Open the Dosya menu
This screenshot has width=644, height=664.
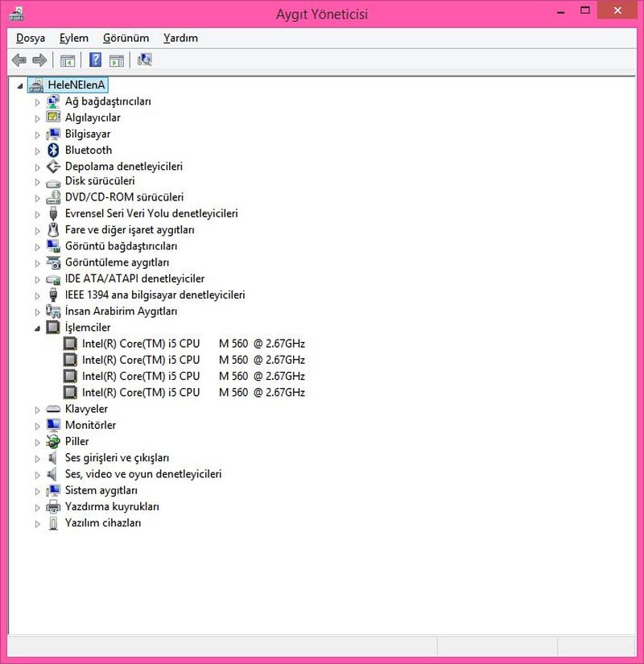coord(31,38)
